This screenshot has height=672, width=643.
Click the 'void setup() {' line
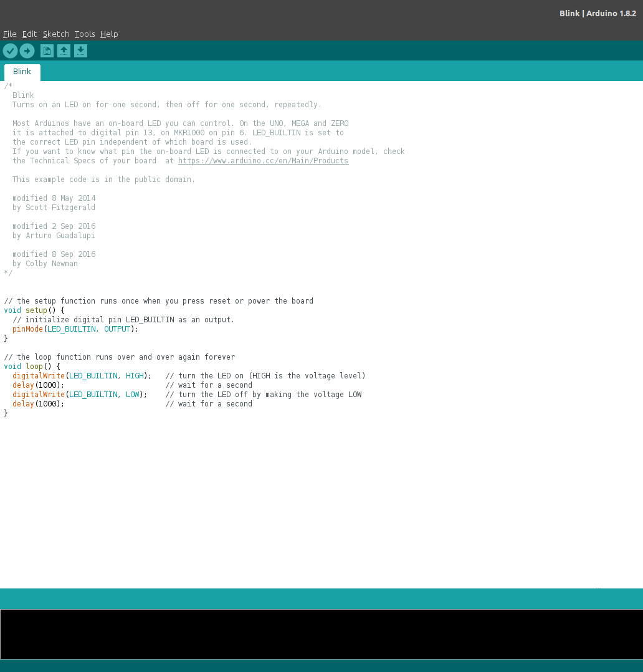pos(34,310)
